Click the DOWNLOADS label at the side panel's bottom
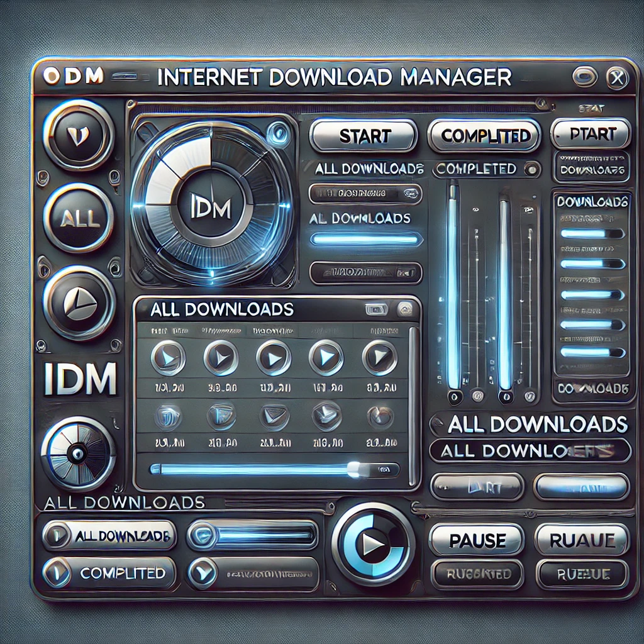The height and width of the screenshot is (644, 644). pos(592,389)
